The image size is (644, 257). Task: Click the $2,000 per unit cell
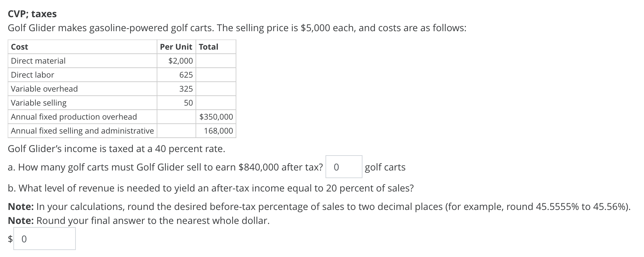coord(180,61)
